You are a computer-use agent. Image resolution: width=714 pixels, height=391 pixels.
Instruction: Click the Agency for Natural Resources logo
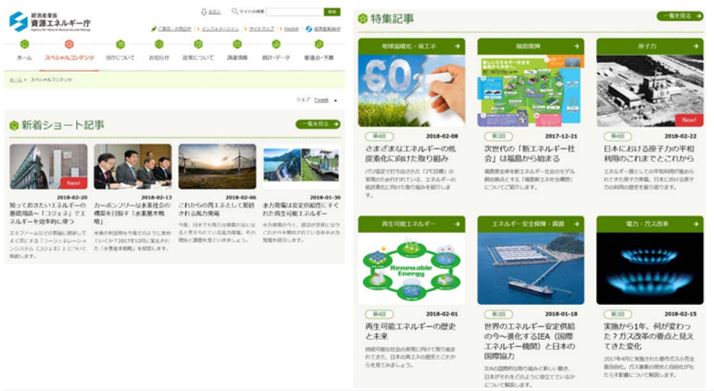tap(50, 21)
